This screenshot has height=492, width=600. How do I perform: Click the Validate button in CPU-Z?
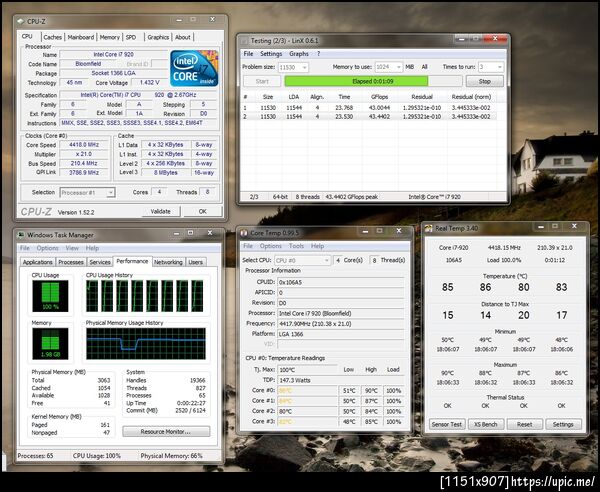[161, 211]
